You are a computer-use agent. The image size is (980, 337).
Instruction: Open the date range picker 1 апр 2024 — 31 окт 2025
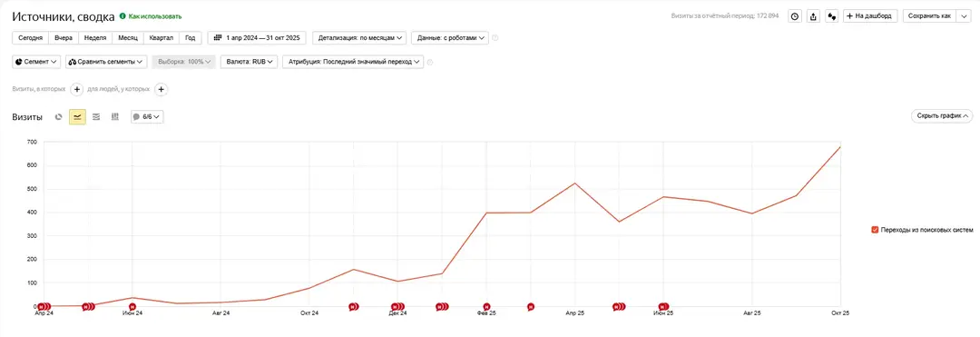pyautogui.click(x=257, y=38)
